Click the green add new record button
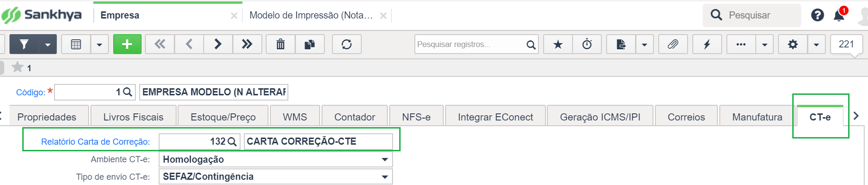Screen dimensions: 868x185 tap(127, 44)
